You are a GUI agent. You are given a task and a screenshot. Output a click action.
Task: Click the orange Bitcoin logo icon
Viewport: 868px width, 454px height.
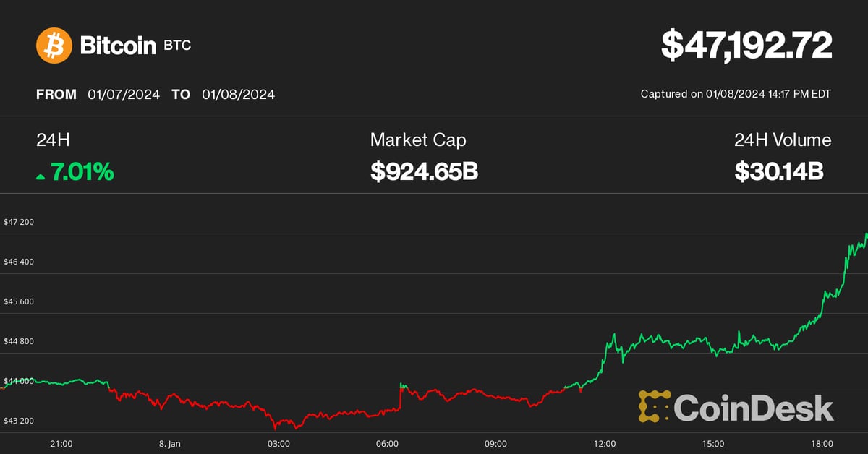coord(54,46)
